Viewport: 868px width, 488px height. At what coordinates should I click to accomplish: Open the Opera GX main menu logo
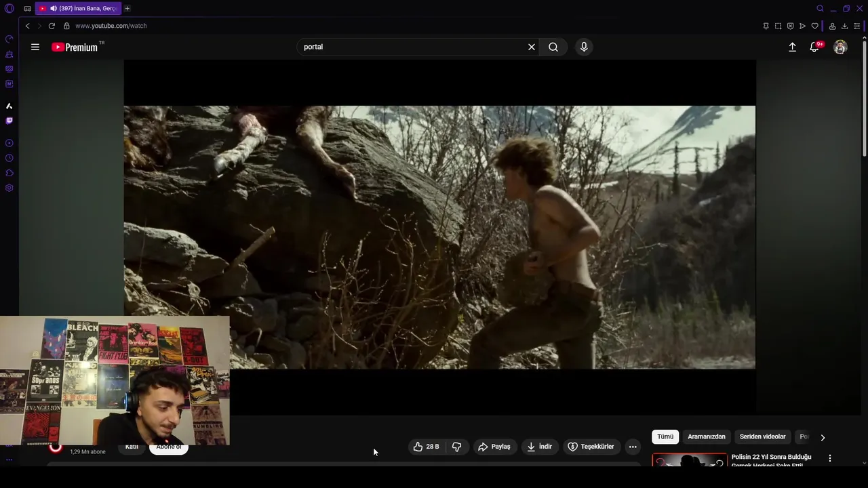click(9, 9)
